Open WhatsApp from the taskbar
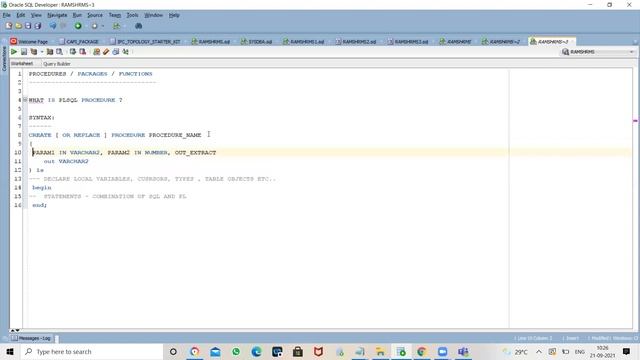Screen dimensions: 640x360 [x=236, y=351]
